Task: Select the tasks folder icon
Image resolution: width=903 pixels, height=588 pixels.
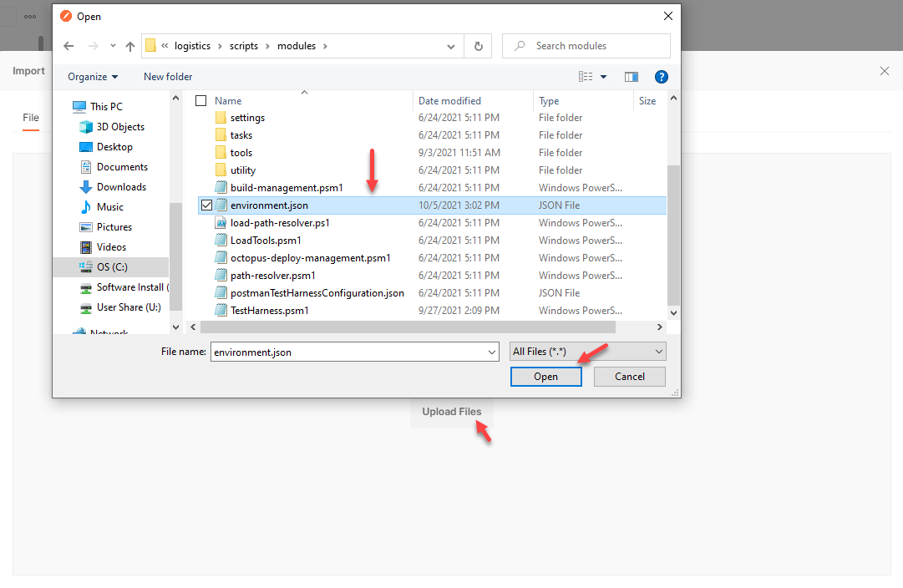Action: pos(221,135)
